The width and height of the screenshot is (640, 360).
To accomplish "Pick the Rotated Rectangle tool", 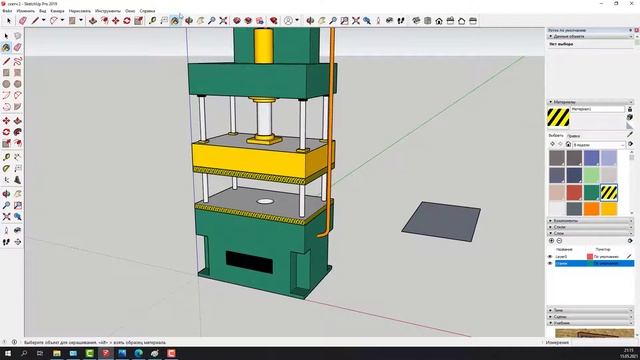I will click(18, 73).
